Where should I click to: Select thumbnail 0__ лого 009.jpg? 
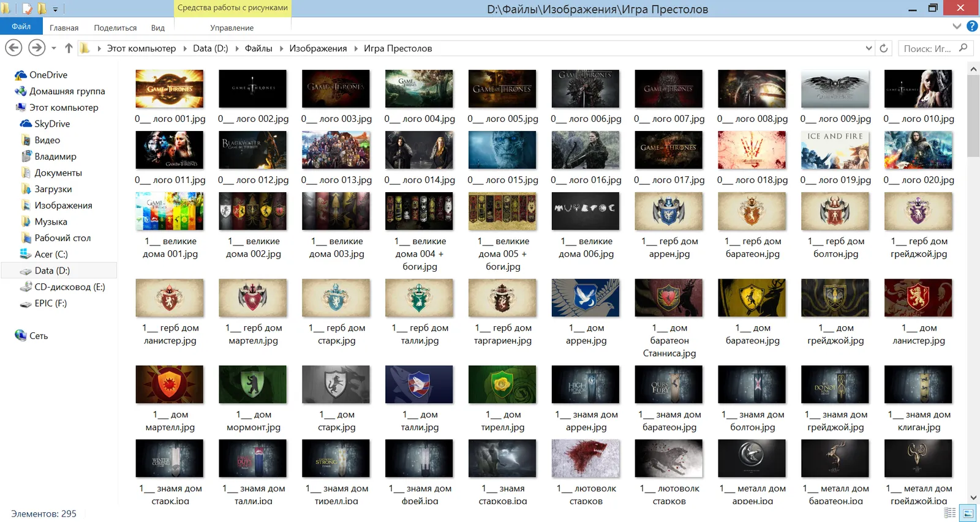[835, 89]
